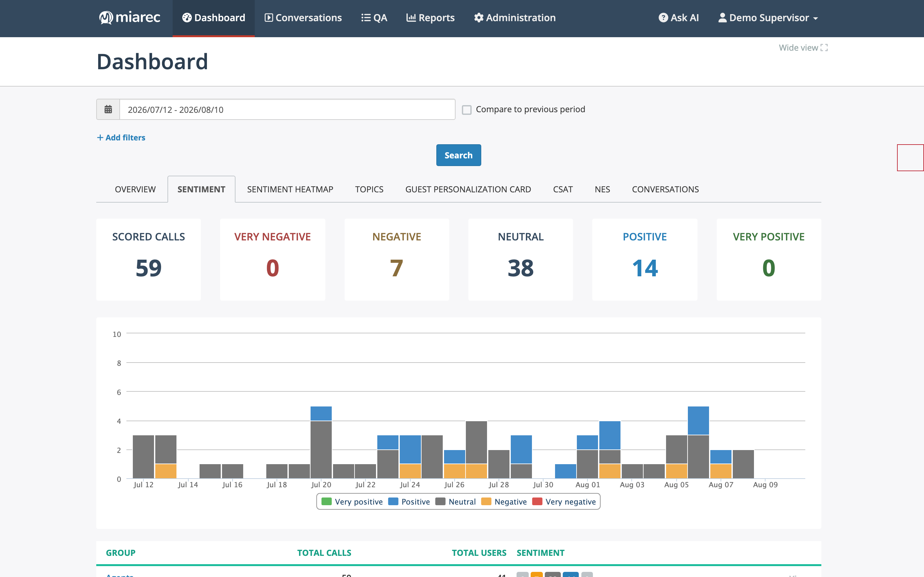The height and width of the screenshot is (577, 924).
Task: Click the Conversations play icon
Action: click(269, 18)
